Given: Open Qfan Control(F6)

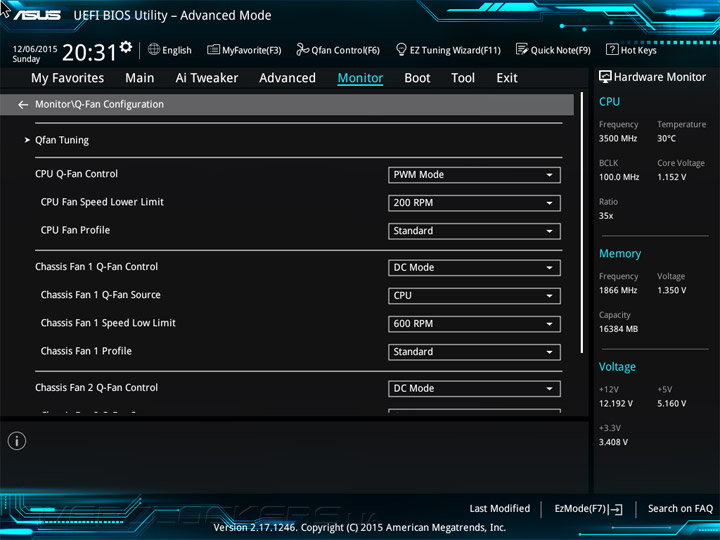Looking at the screenshot, I should [338, 50].
